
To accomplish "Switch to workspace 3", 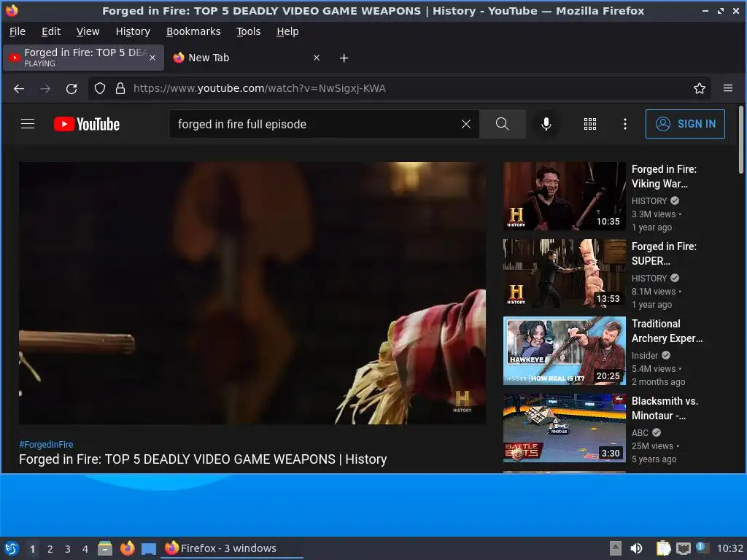I will (68, 549).
